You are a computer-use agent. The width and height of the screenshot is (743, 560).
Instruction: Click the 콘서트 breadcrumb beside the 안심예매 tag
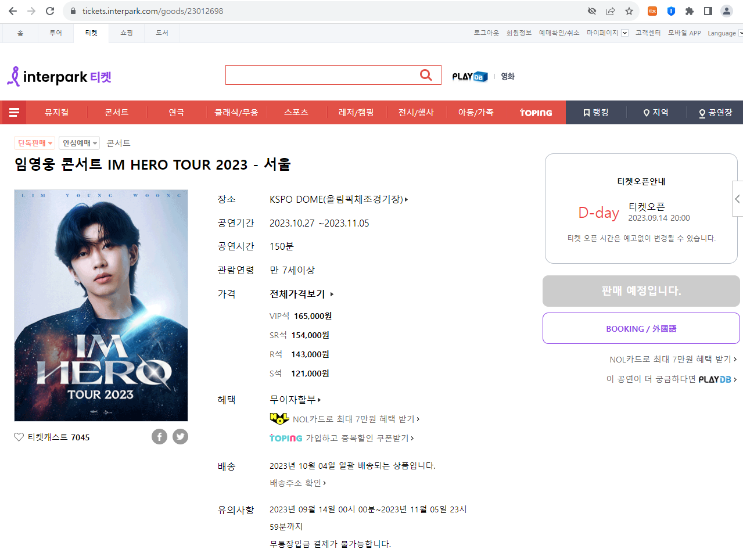(x=119, y=143)
